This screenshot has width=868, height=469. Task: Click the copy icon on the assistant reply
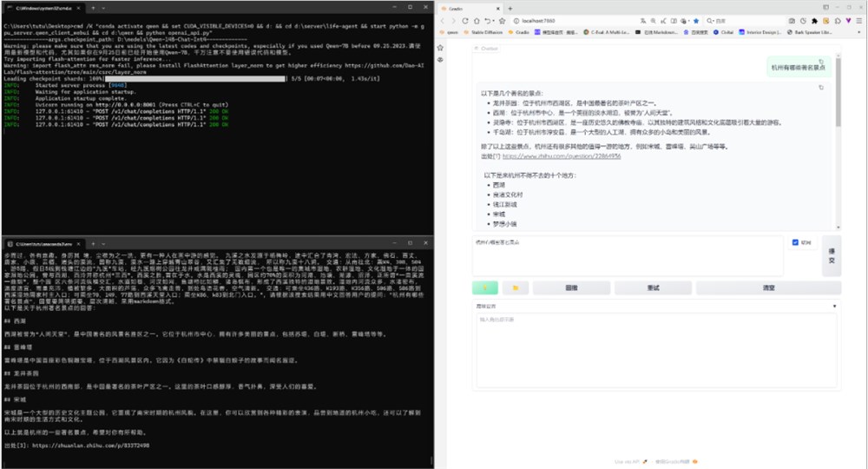click(821, 88)
